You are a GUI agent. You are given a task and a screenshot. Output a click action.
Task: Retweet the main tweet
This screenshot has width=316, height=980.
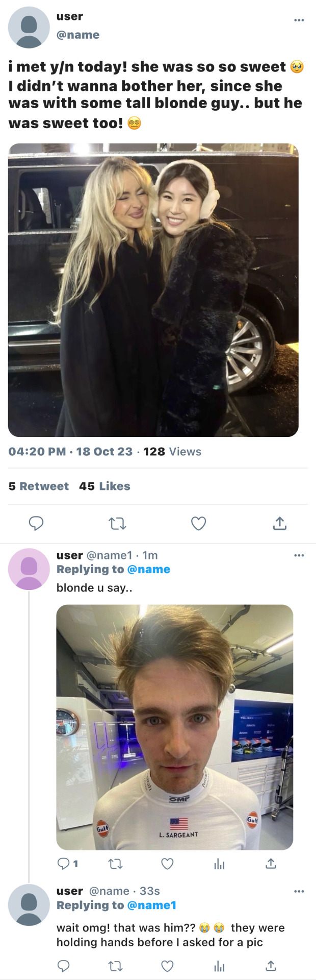(118, 523)
